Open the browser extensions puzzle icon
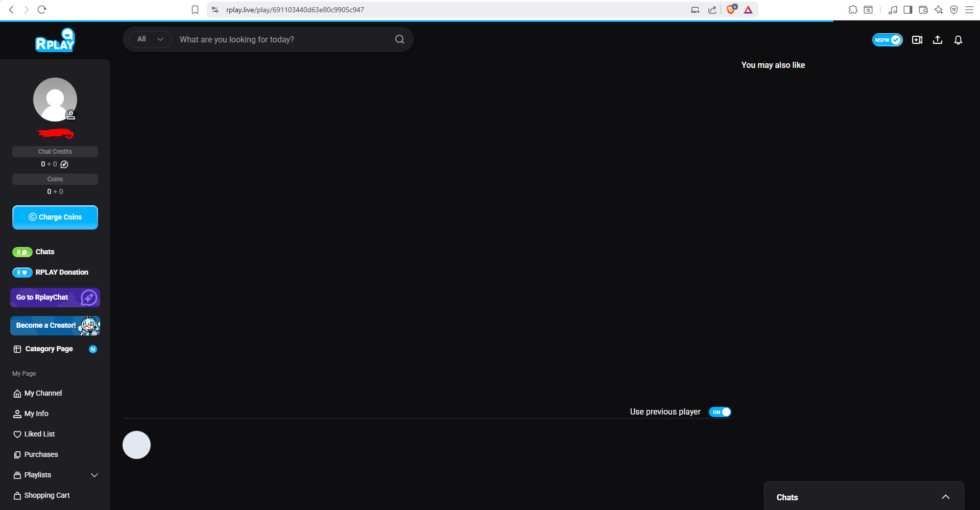Image resolution: width=980 pixels, height=510 pixels. point(853,10)
